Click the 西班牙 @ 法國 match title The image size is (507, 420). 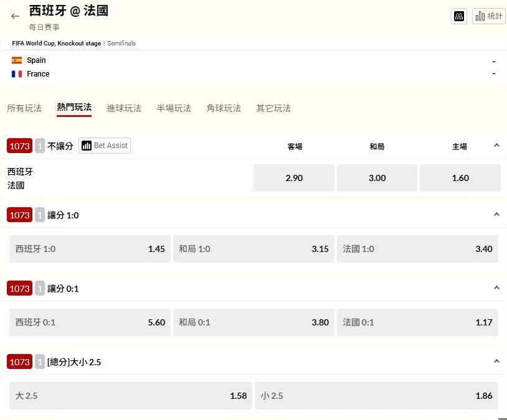(x=69, y=11)
